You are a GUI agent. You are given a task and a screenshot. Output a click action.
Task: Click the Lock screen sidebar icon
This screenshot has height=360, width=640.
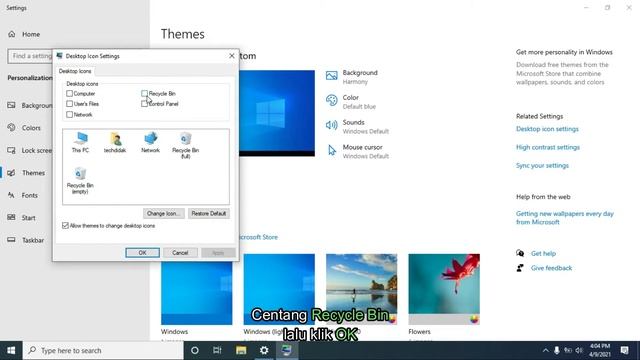tap(11, 150)
